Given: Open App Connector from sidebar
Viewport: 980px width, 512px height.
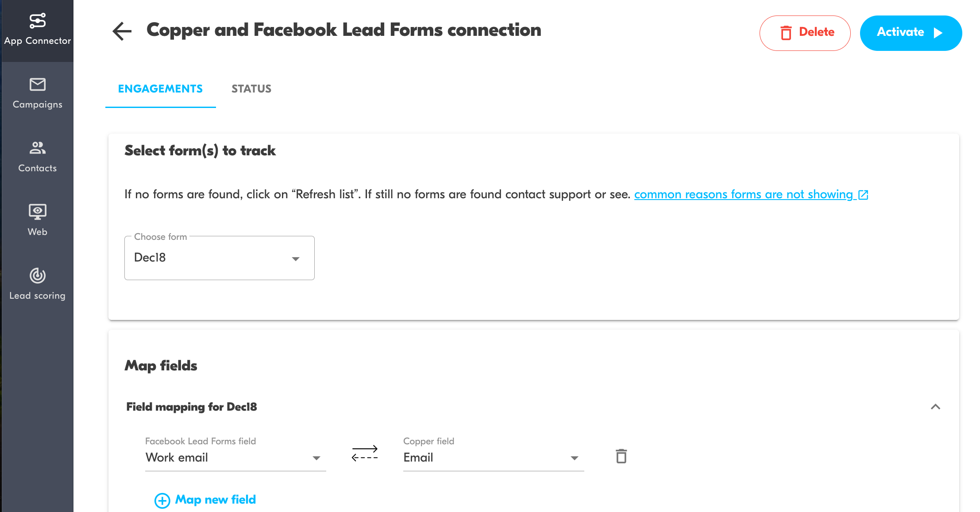Looking at the screenshot, I should (x=37, y=30).
